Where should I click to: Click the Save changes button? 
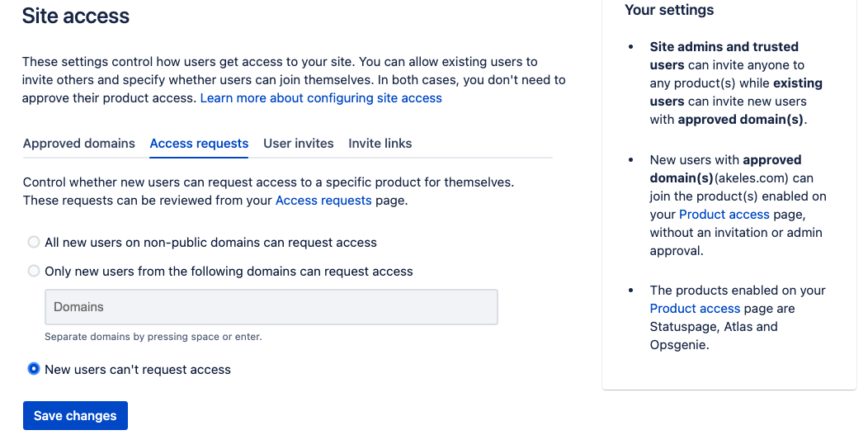(x=75, y=416)
